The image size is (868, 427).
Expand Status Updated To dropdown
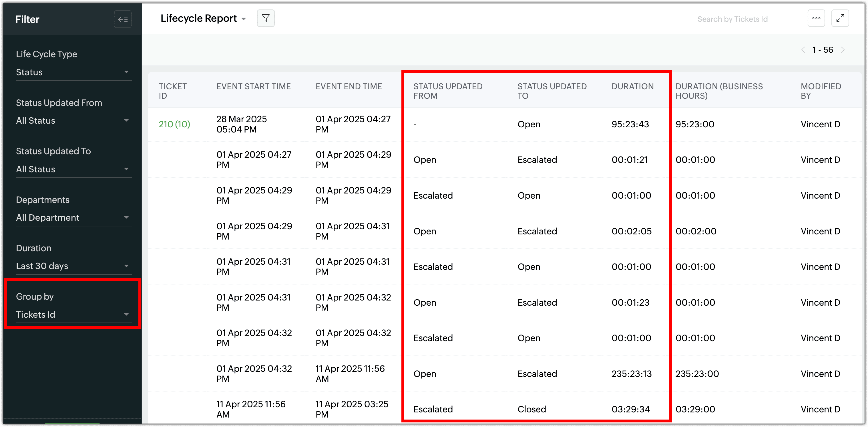click(73, 169)
